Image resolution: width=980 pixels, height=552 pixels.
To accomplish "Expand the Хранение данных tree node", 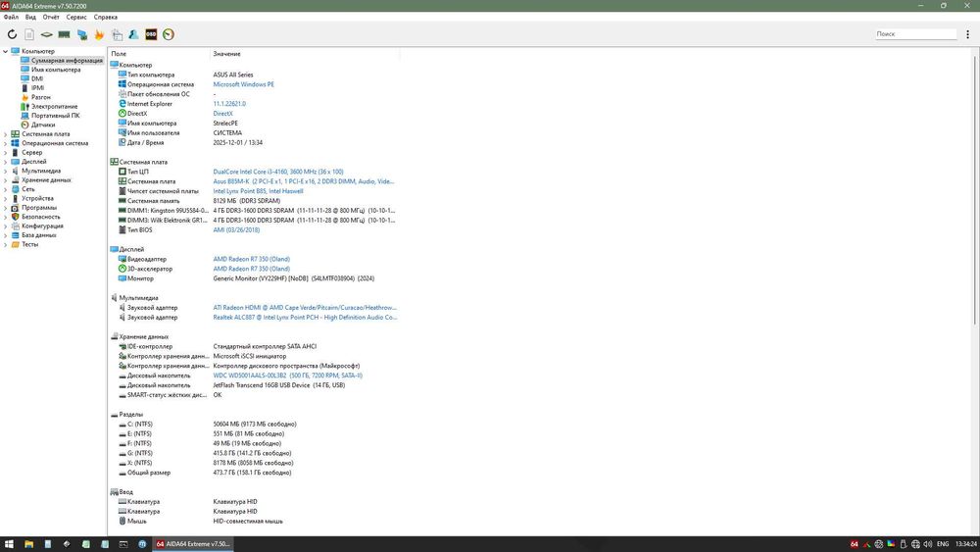I will click(6, 180).
